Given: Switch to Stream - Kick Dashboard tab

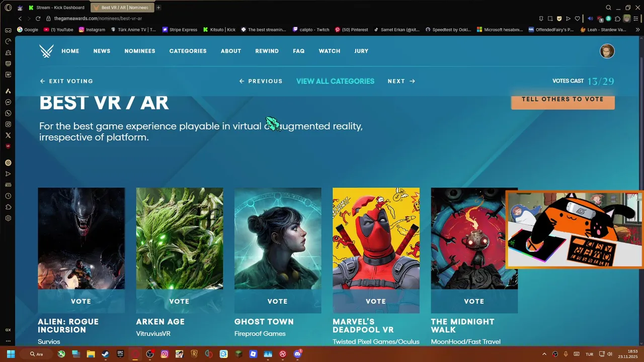Looking at the screenshot, I should pyautogui.click(x=57, y=8).
